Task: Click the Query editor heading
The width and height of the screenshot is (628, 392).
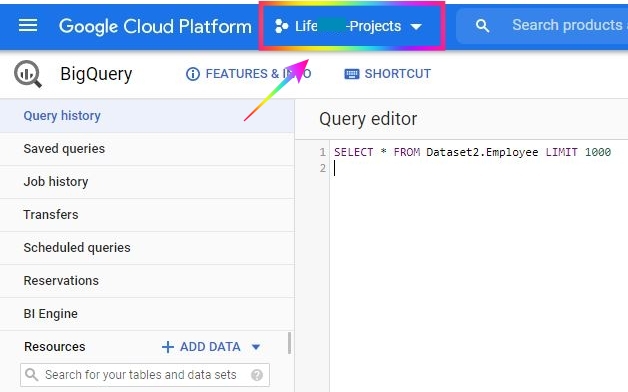Action: coord(368,119)
